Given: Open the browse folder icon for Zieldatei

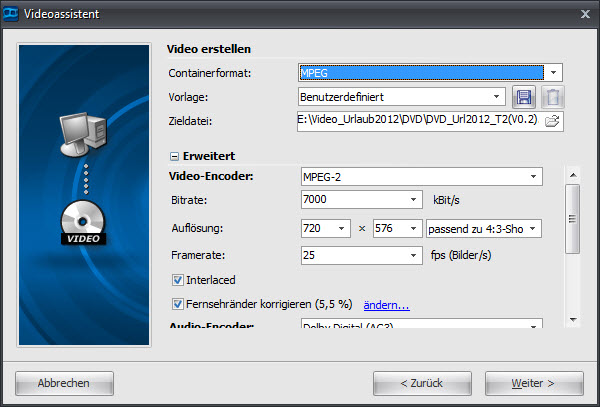Looking at the screenshot, I should tap(551, 121).
